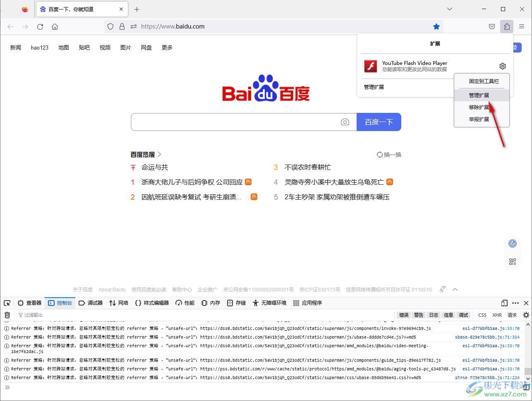Screen dimensions: 532x401
Task: Expand the 更多 navigation menu
Action: tap(167, 48)
